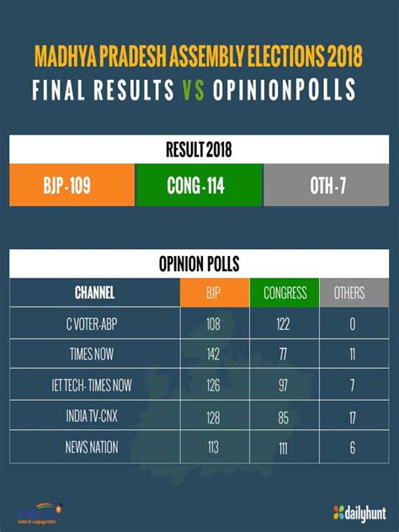
Task: Select the green CONG-114 result box
Action: coord(199,185)
